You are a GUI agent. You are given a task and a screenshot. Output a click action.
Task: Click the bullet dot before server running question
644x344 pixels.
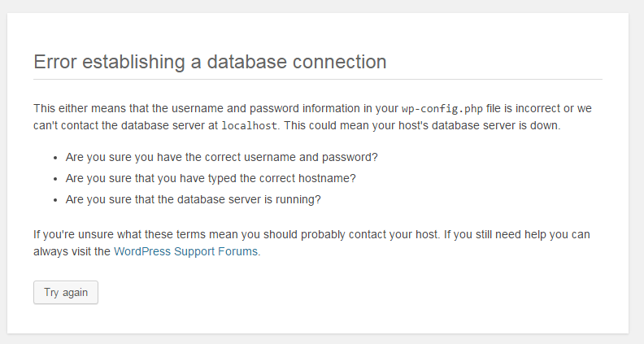55,200
